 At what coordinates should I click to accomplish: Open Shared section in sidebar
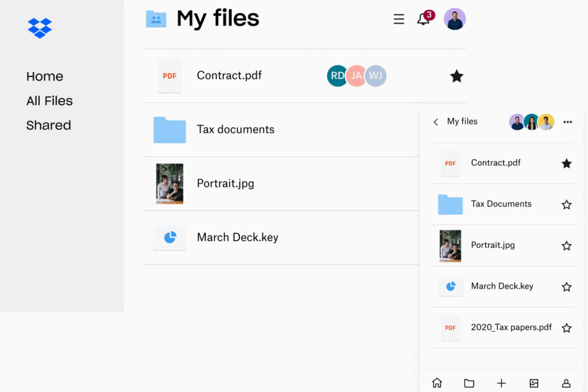[x=48, y=125]
